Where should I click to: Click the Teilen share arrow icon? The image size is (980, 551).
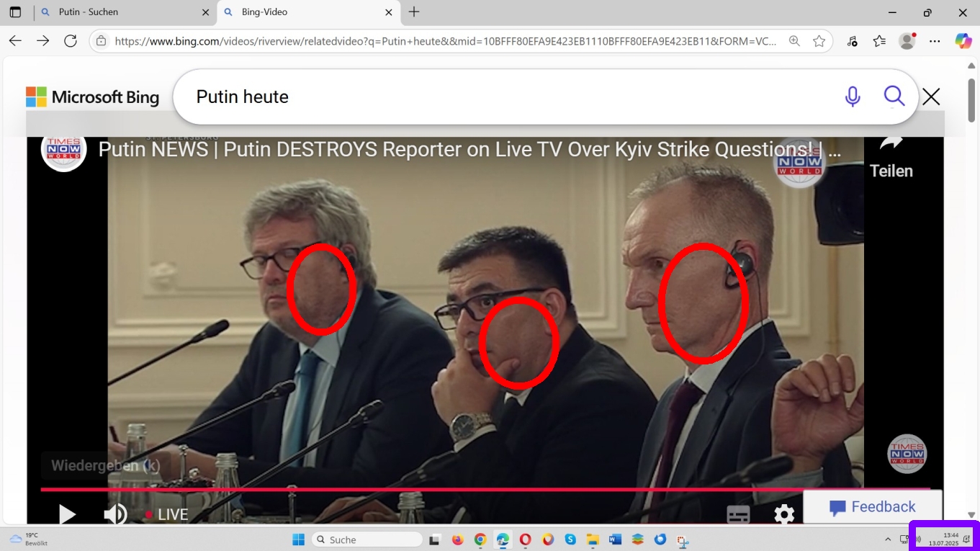click(891, 144)
